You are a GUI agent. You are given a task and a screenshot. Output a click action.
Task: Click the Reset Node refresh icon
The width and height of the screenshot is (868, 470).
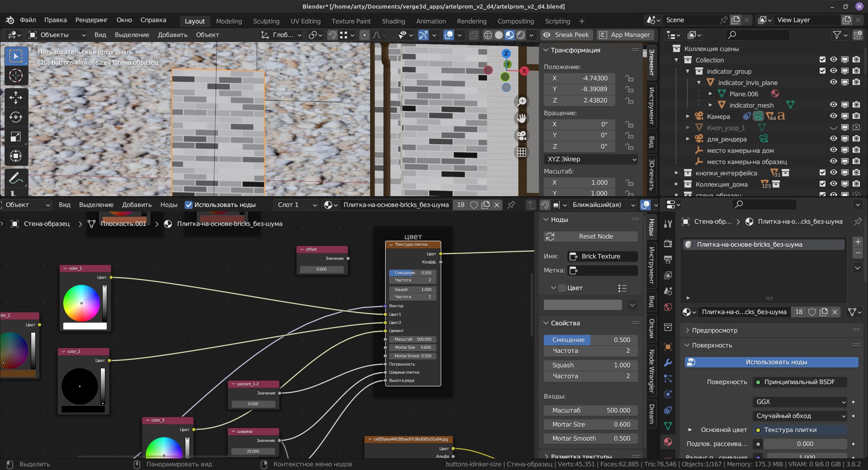tap(550, 236)
